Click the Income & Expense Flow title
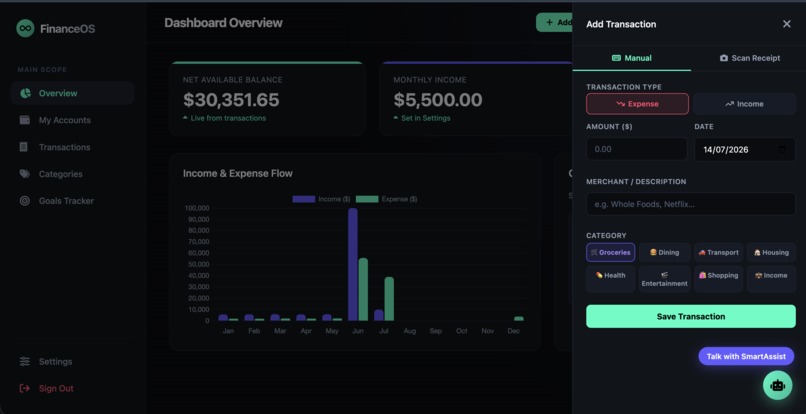This screenshot has height=414, width=806. (238, 173)
